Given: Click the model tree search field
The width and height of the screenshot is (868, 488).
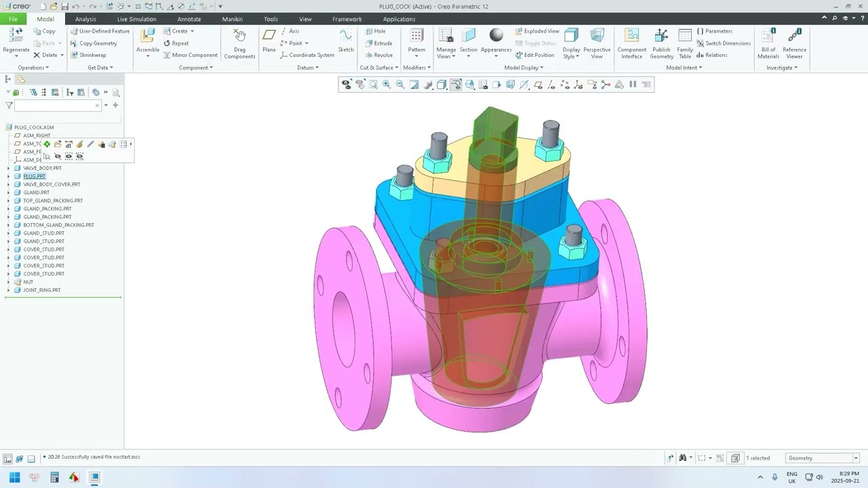Looking at the screenshot, I should tap(58, 105).
